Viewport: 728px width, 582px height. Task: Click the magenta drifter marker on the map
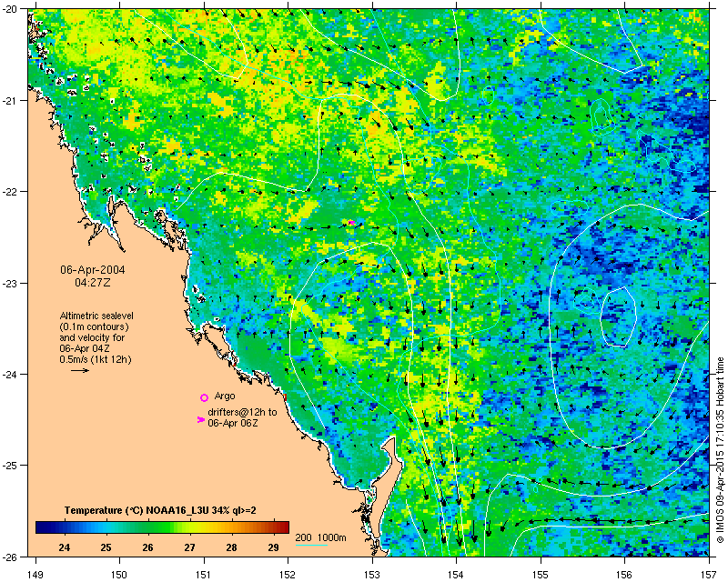pos(351,223)
